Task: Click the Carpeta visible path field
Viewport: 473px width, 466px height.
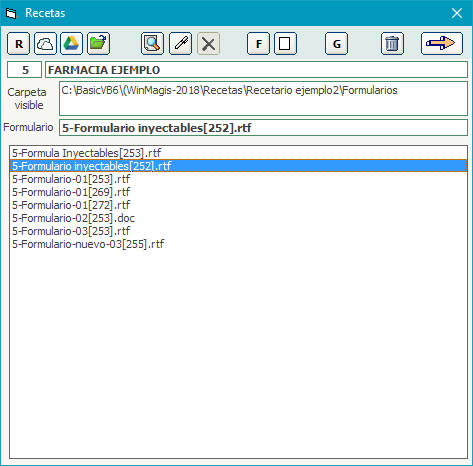Action: [263, 99]
